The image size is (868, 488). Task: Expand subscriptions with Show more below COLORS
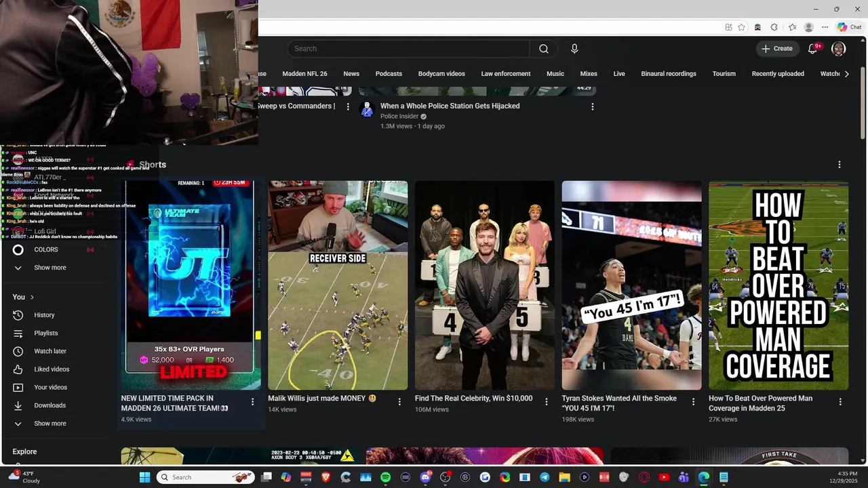pyautogui.click(x=50, y=268)
